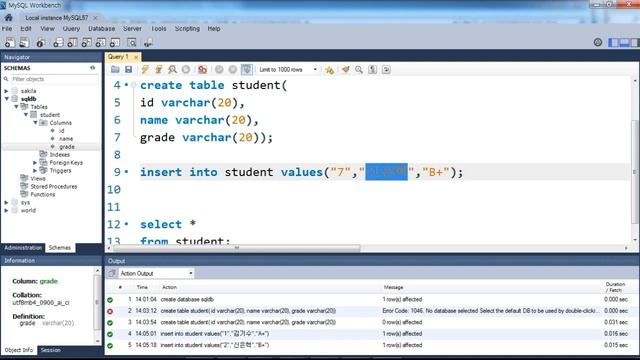Create new function toolbar icon
The image size is (640, 360).
pos(115,42)
